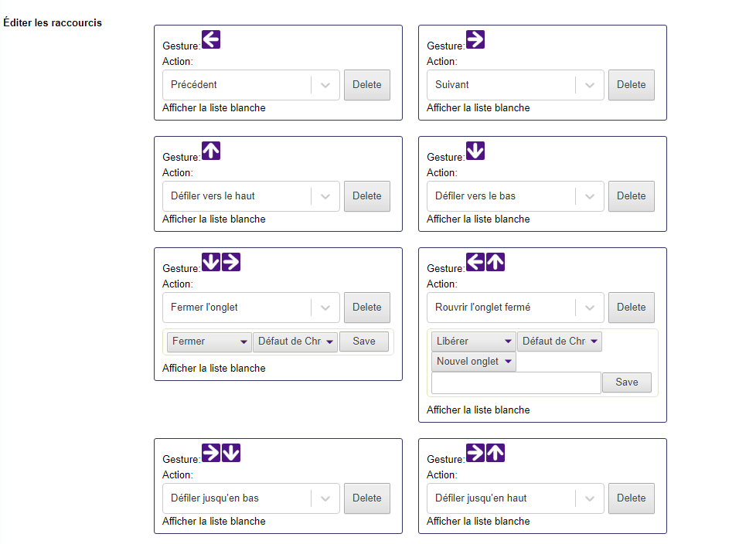Click the down arrow gesture icon for Défiler vers le bas

[475, 151]
